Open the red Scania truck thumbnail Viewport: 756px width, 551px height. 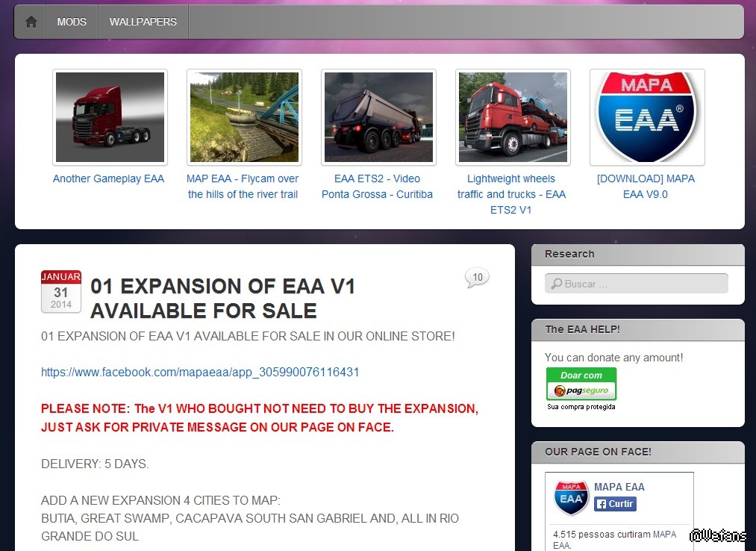(x=110, y=117)
